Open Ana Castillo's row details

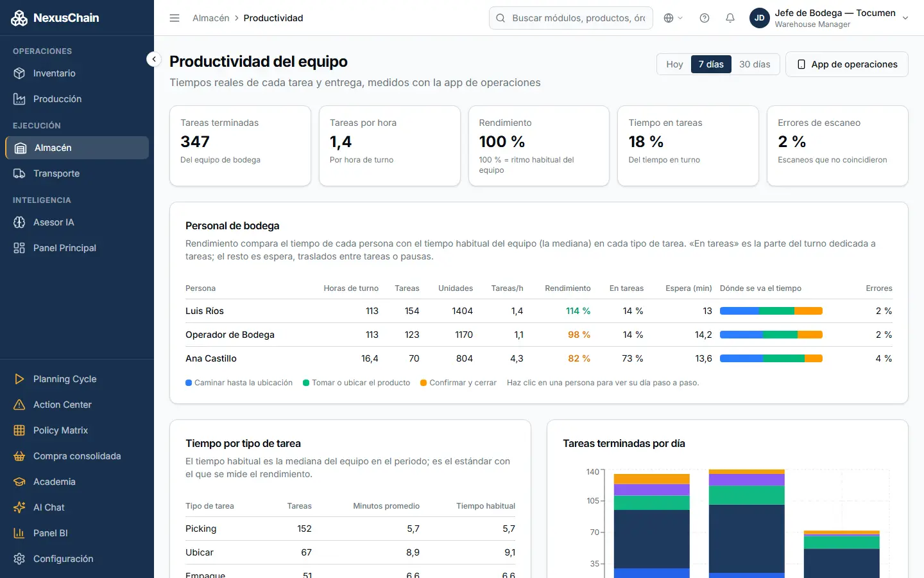[x=539, y=358]
